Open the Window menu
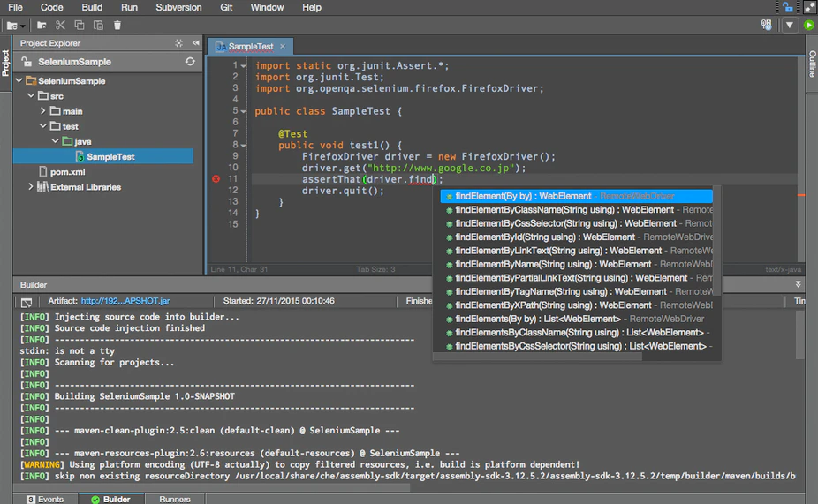Image resolution: width=818 pixels, height=504 pixels. click(x=267, y=7)
